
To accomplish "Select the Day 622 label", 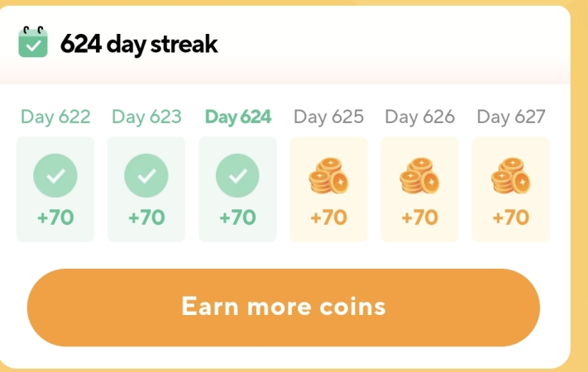I will [55, 117].
